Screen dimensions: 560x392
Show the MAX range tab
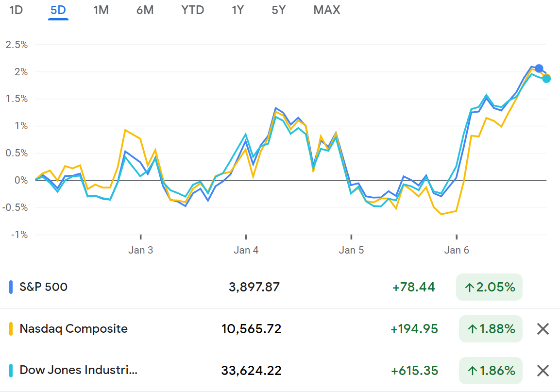[x=327, y=10]
